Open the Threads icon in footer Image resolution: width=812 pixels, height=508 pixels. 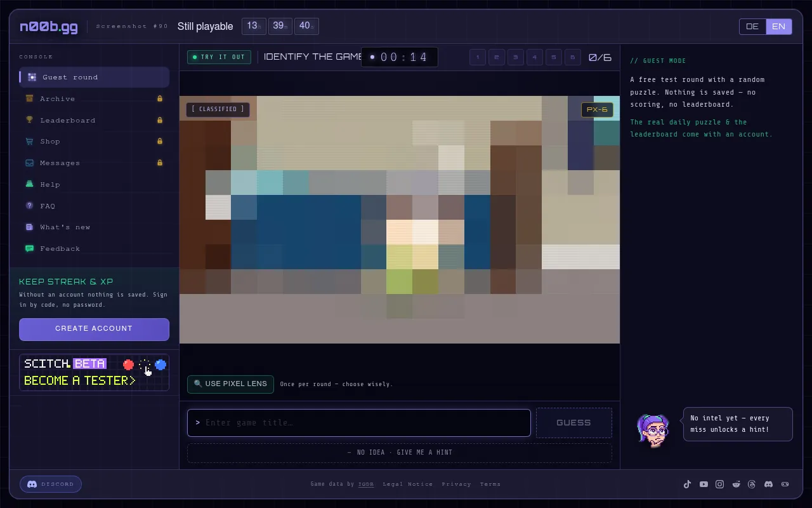click(x=752, y=484)
